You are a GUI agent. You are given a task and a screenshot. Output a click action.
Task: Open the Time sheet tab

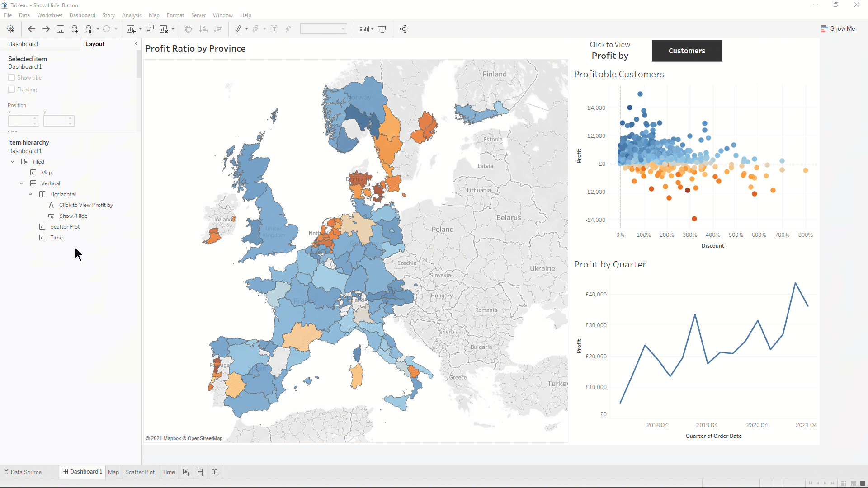169,472
